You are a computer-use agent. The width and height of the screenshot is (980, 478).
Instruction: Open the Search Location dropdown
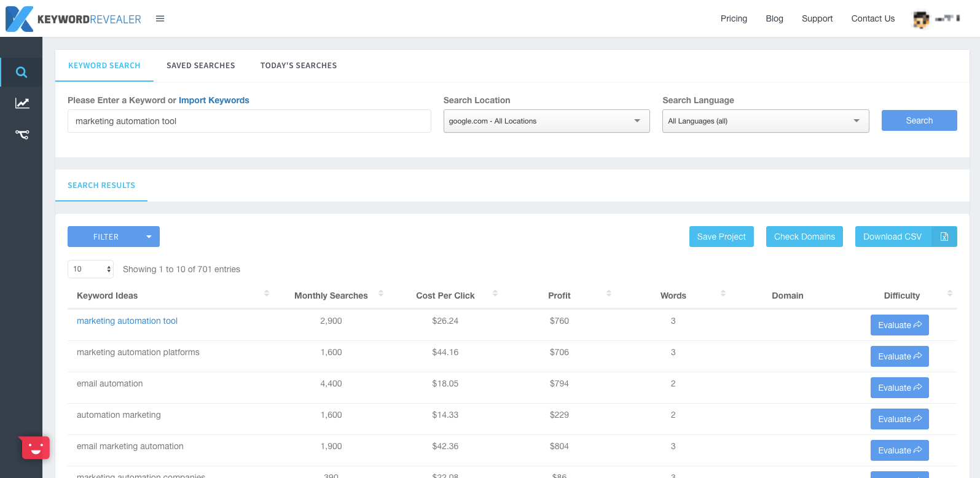coord(546,121)
